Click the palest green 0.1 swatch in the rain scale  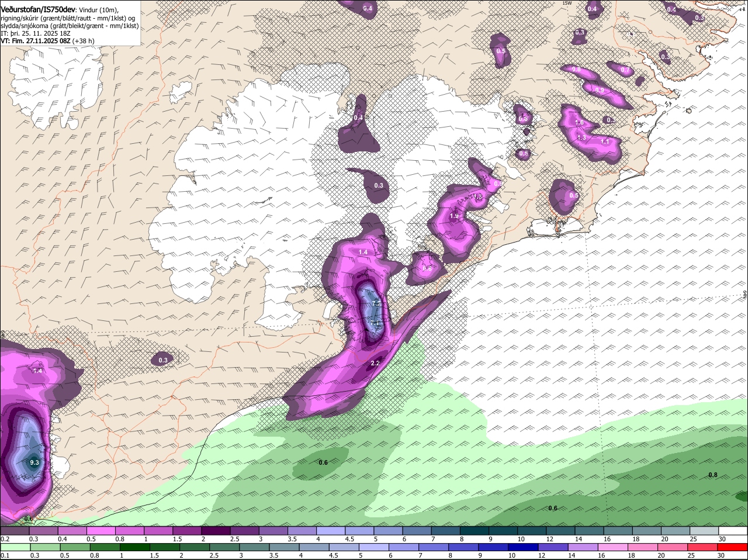point(15,547)
